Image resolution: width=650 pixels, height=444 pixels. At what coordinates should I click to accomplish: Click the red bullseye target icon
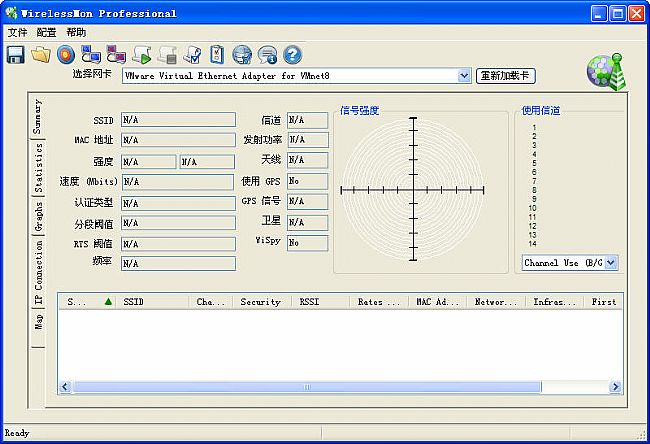[66, 55]
